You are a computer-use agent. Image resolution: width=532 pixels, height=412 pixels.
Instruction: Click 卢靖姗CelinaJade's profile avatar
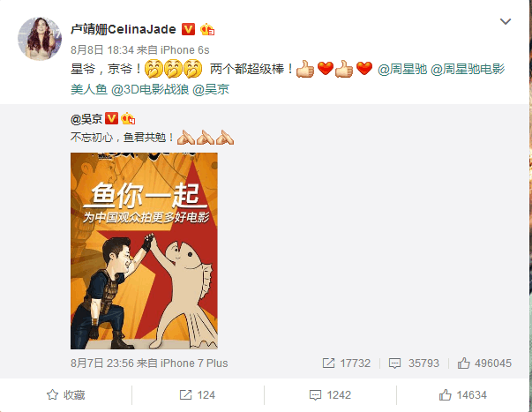[x=40, y=39]
